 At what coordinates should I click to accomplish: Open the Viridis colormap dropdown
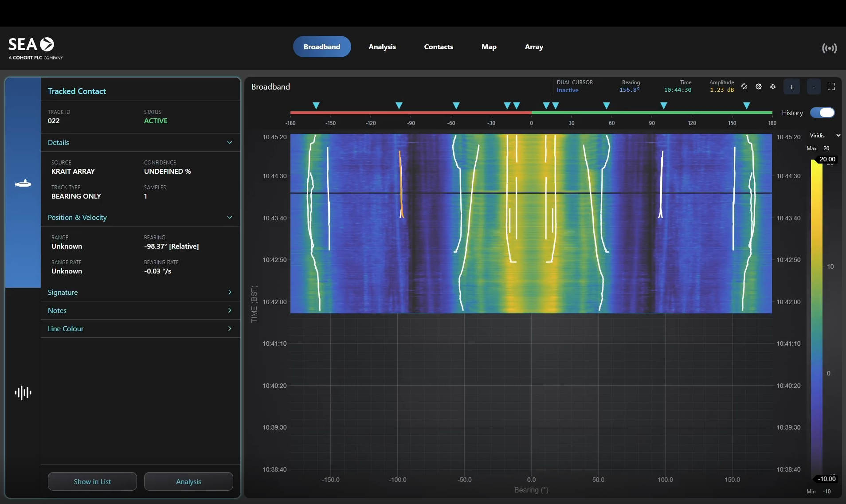click(824, 135)
